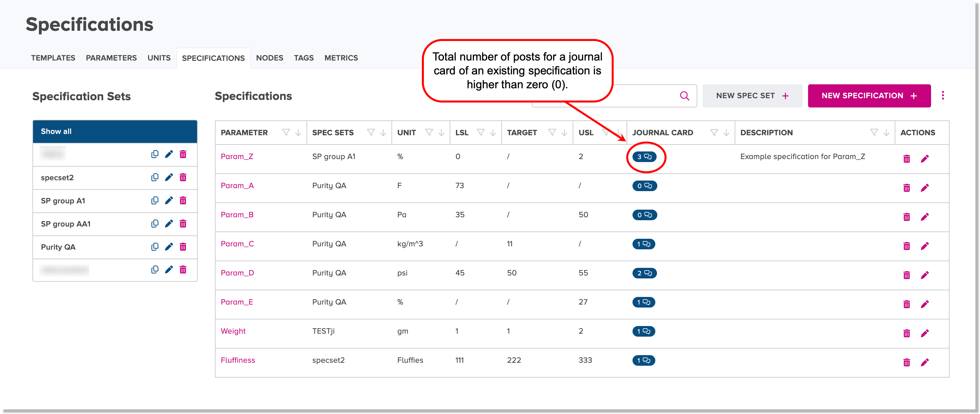Open the Fluffiness parameter link

click(x=238, y=360)
